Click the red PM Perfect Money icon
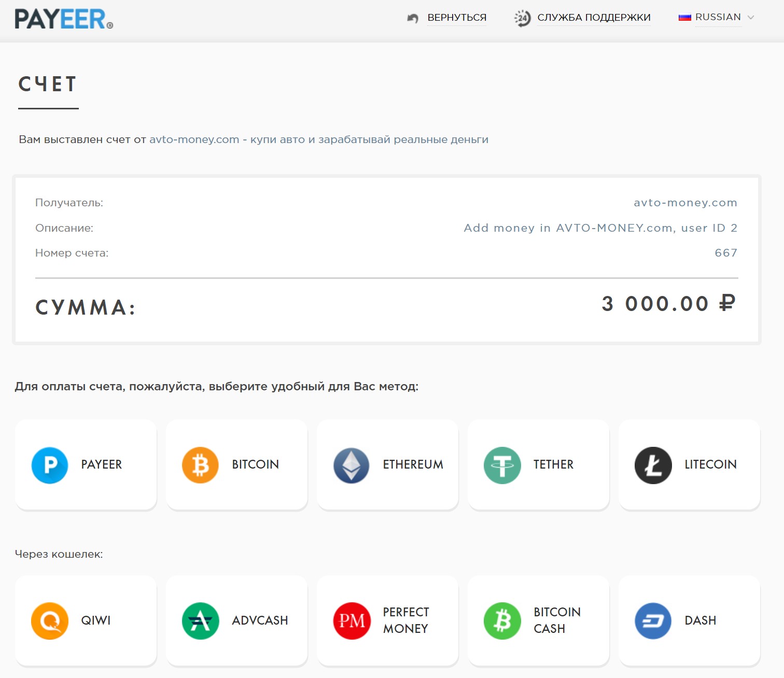Image resolution: width=784 pixels, height=678 pixels. (352, 621)
